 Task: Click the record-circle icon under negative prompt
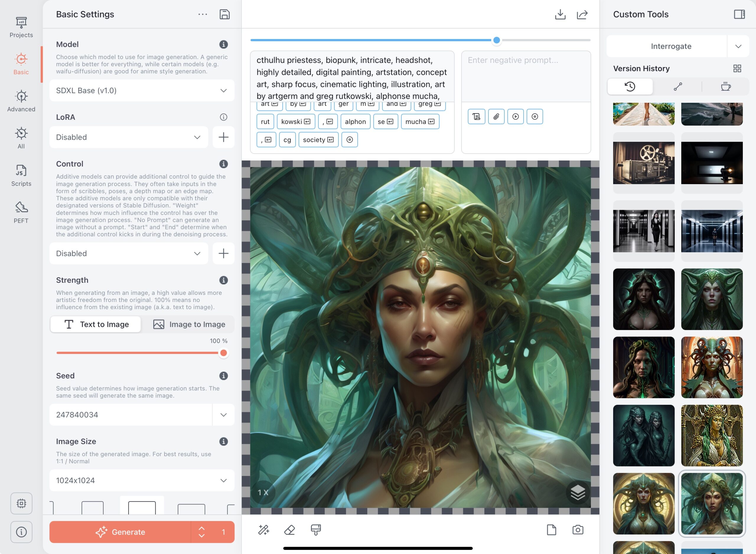tap(535, 116)
